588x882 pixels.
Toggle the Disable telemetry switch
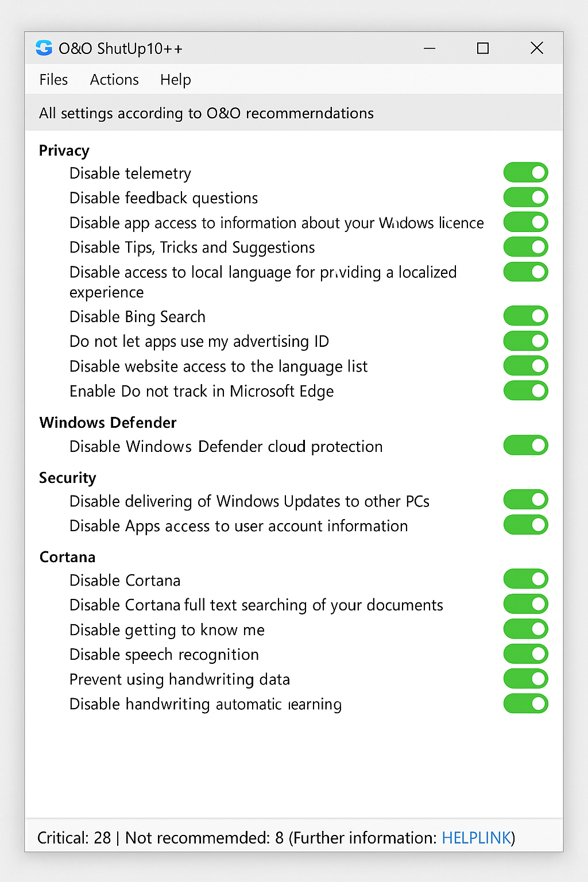tap(525, 173)
